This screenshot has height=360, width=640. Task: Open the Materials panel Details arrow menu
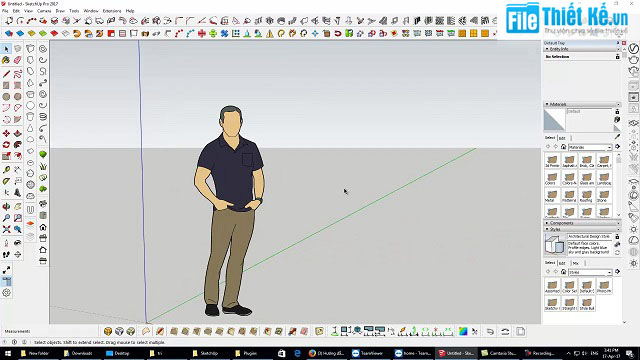click(618, 147)
